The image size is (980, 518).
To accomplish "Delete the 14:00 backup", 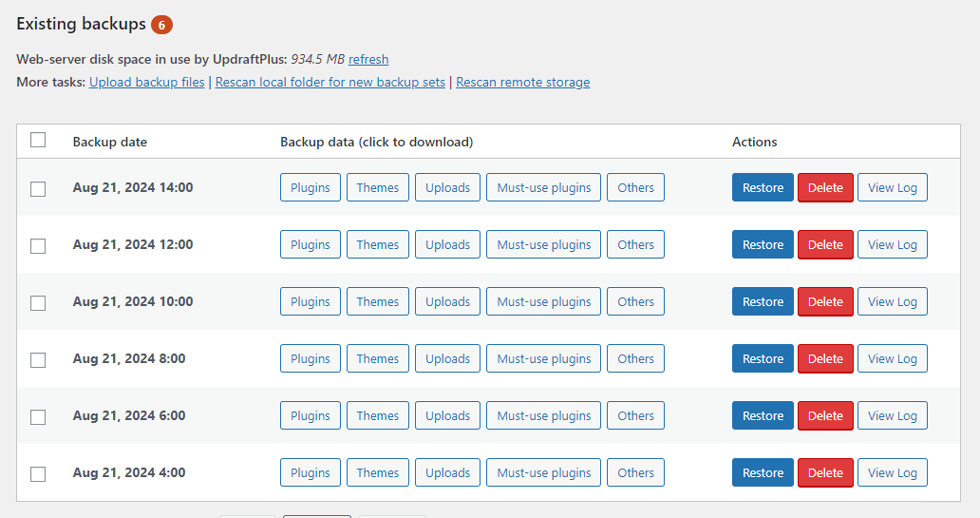I will pos(825,187).
